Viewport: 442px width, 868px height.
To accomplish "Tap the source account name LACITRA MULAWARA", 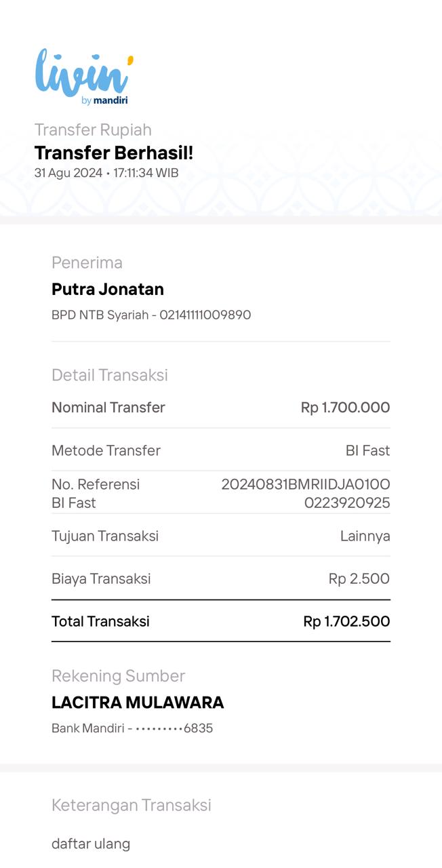I will [138, 703].
